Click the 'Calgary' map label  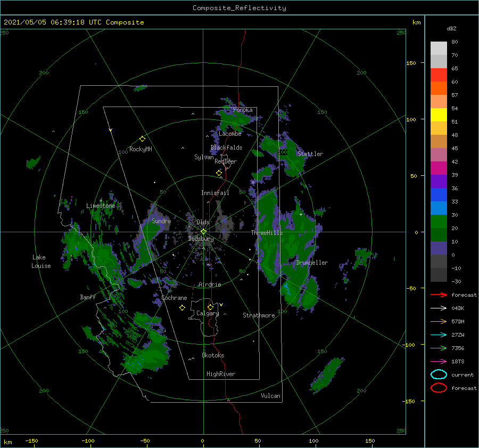(208, 313)
